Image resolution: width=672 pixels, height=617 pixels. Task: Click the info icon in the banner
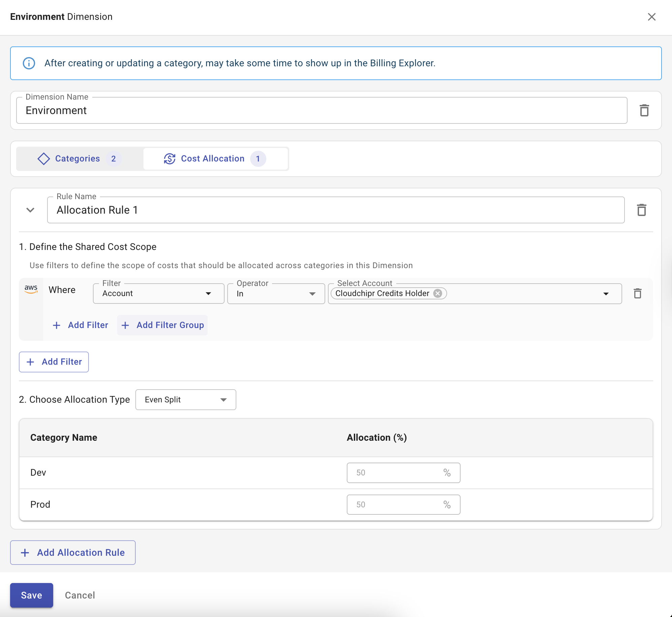coord(29,63)
